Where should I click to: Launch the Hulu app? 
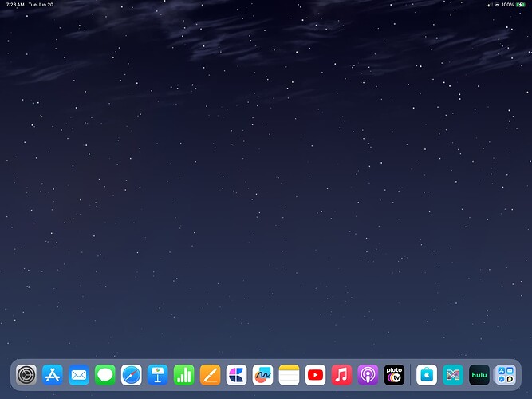tap(479, 374)
